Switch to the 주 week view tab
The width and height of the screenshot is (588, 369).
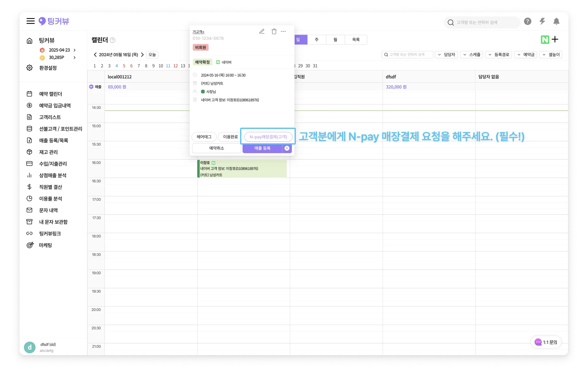317,40
